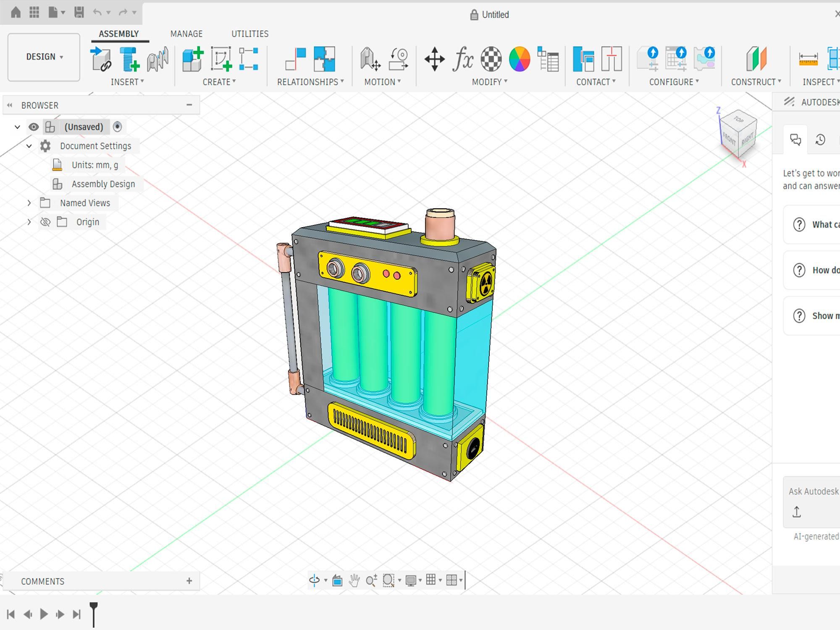
Task: Click the ViewCube to reorient view
Action: point(738,134)
